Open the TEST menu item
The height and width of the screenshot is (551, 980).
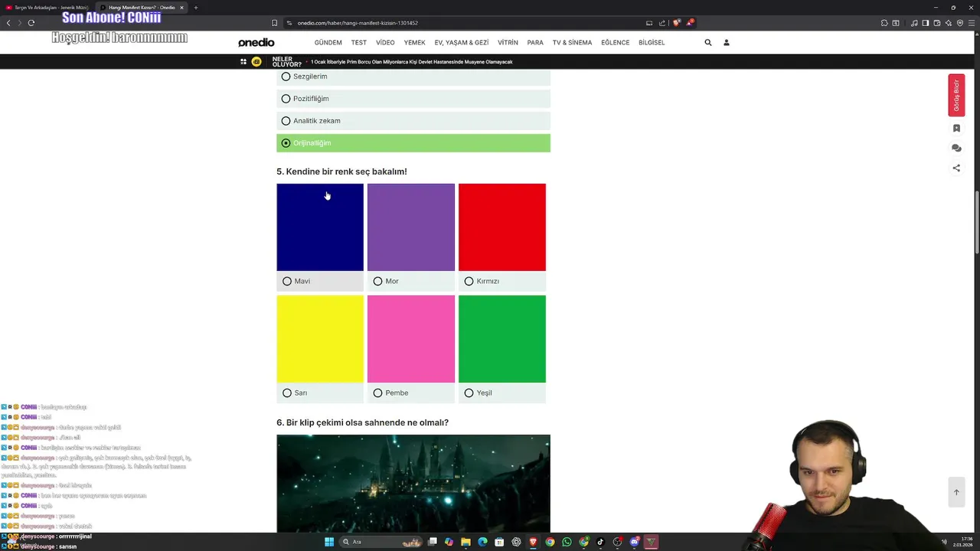pyautogui.click(x=359, y=43)
